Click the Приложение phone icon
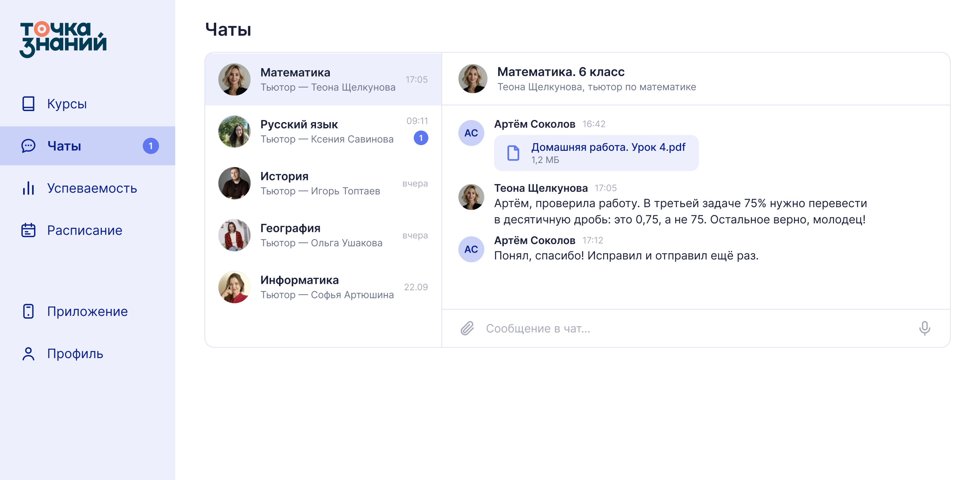980x480 pixels. click(x=28, y=311)
